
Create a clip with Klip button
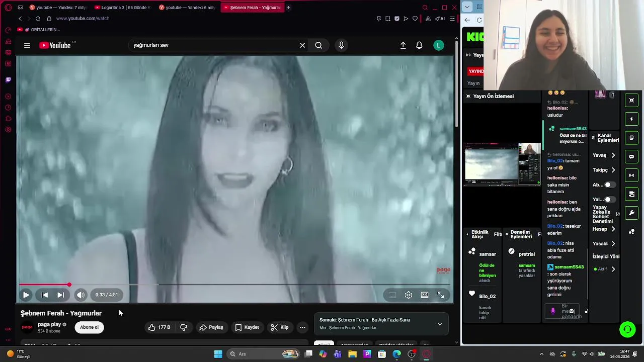click(280, 327)
